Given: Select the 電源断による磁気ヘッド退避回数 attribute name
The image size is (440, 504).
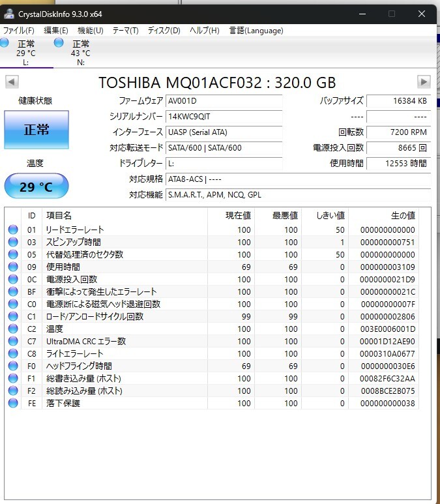Looking at the screenshot, I should (x=103, y=304).
